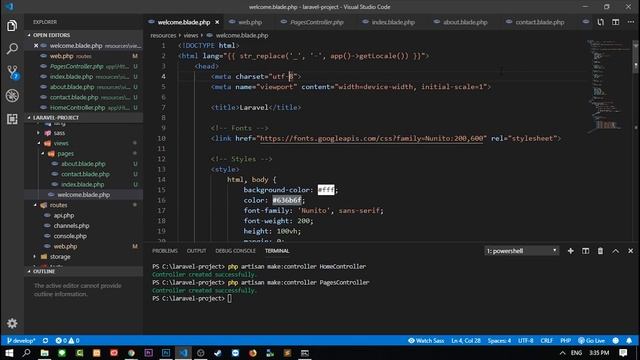This screenshot has height=360, width=640.
Task: Close the terminal panel
Action: (631, 251)
